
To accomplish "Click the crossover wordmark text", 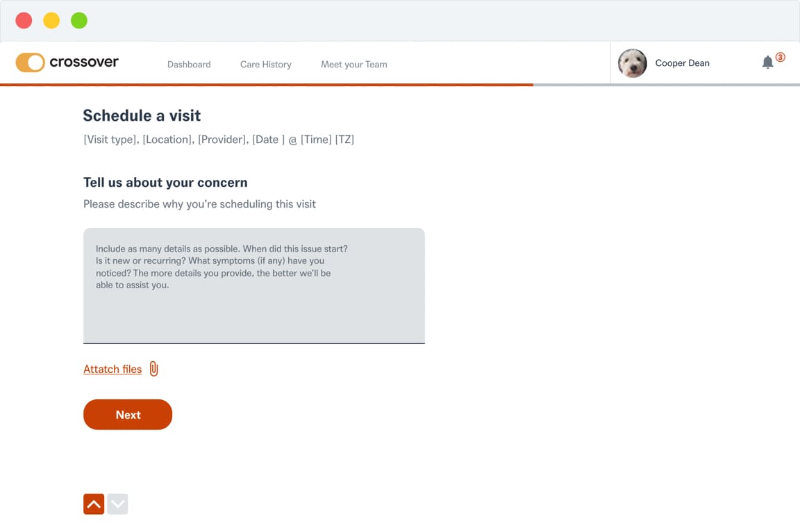I will point(84,62).
